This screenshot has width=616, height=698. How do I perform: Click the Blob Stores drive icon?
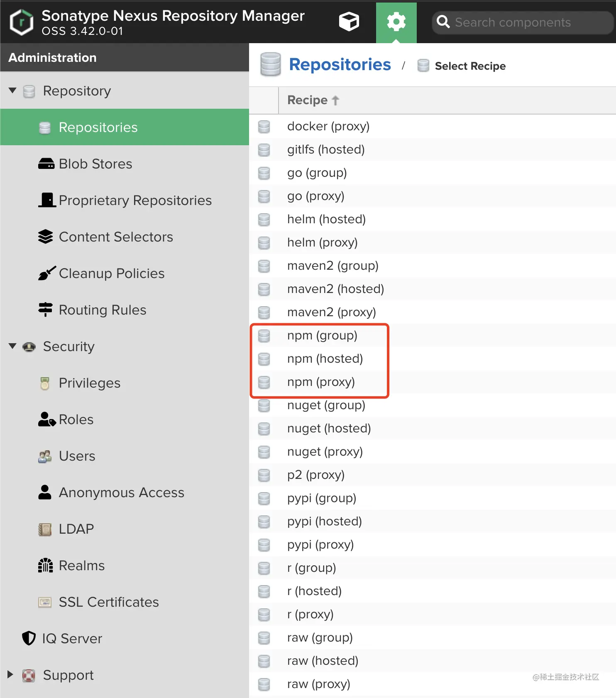tap(46, 164)
